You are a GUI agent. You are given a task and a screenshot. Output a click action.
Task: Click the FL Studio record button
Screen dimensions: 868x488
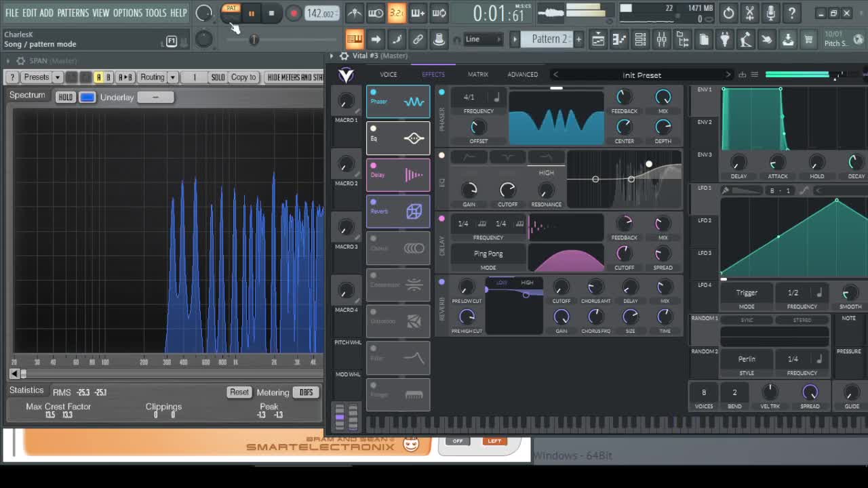294,13
